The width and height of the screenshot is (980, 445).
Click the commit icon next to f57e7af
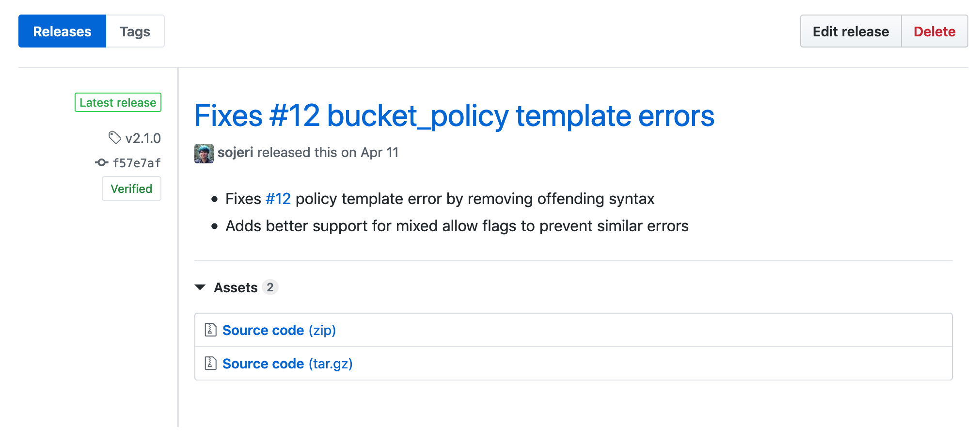(x=101, y=163)
